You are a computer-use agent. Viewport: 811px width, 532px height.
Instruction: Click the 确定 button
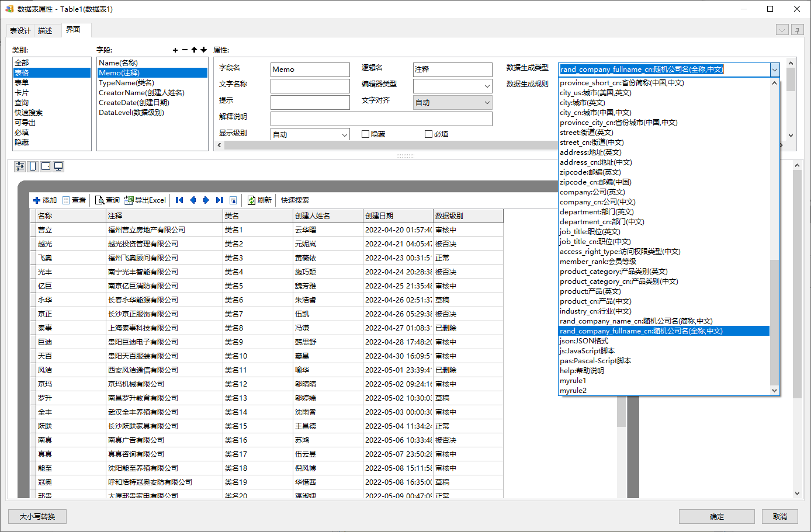coord(717,516)
